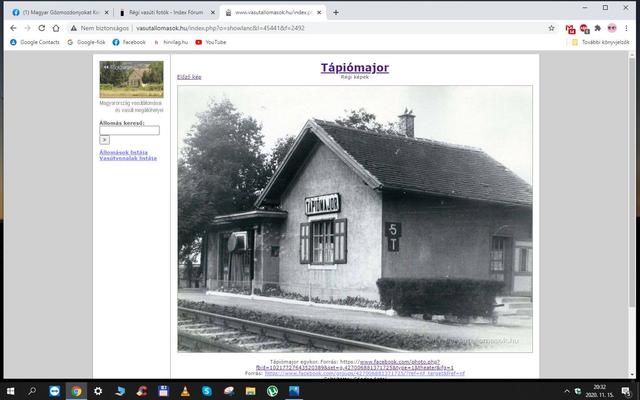Click the Chrome taskbar icon
The image size is (640, 400).
click(x=76, y=391)
